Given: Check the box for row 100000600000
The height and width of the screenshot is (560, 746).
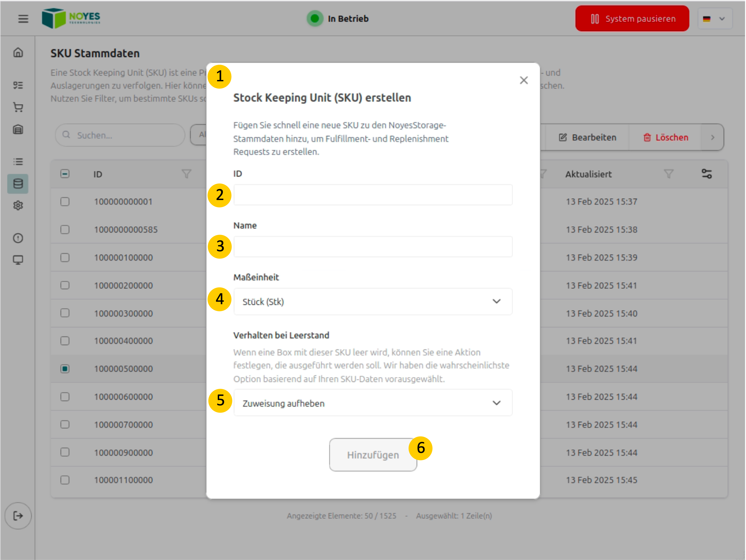Looking at the screenshot, I should [x=65, y=397].
